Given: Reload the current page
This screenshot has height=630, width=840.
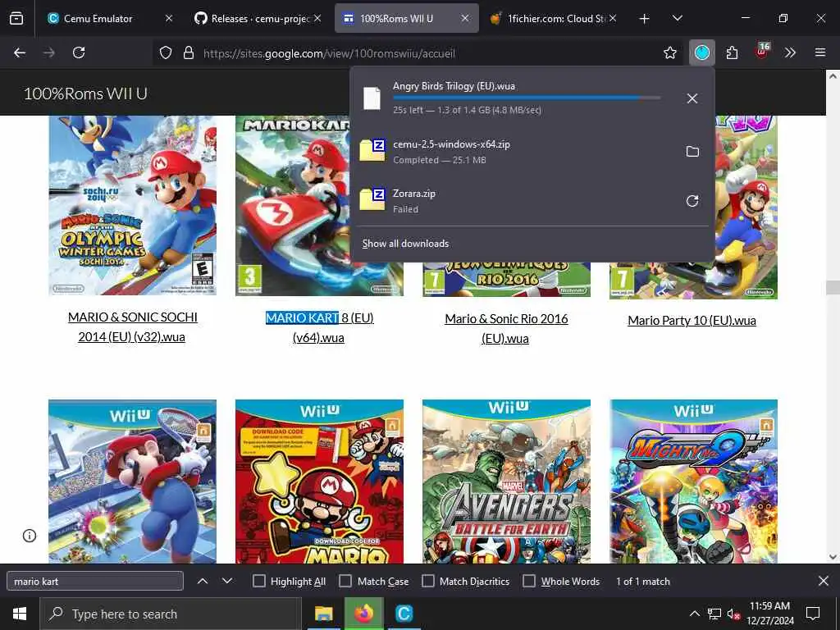Looking at the screenshot, I should pos(79,52).
